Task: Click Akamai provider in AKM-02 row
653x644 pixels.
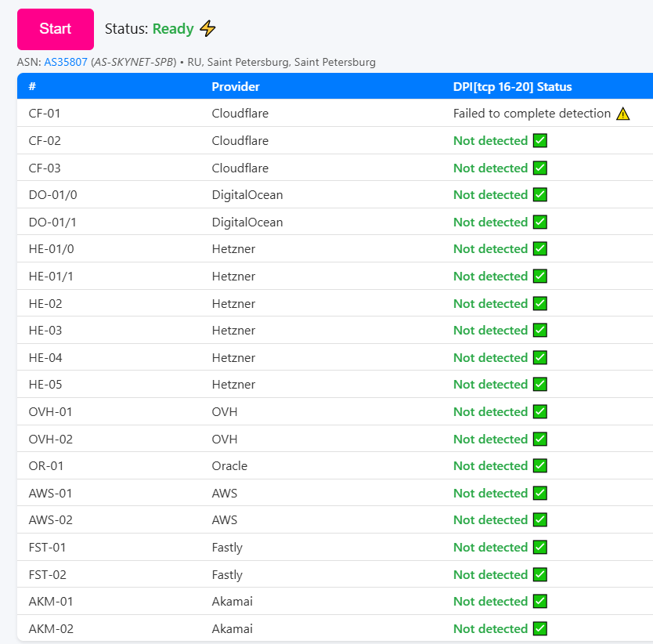Action: coord(233,628)
